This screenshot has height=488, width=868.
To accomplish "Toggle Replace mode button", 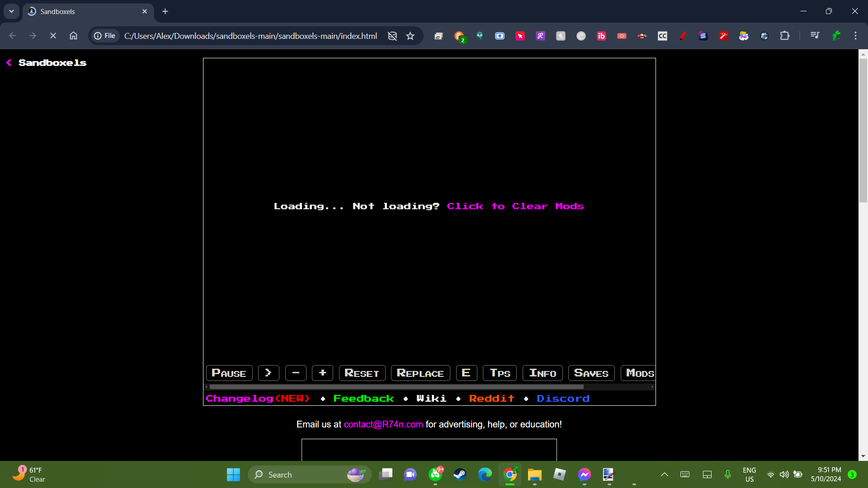I will coord(420,373).
